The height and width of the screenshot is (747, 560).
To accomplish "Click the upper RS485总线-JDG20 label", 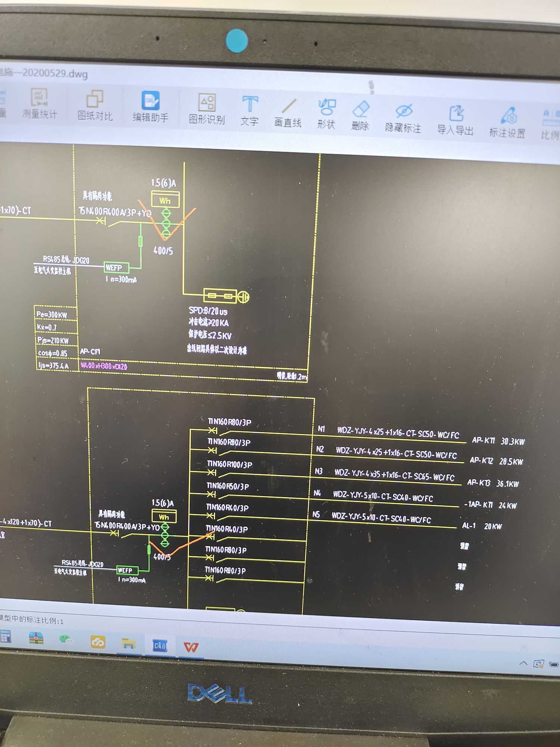I will pos(66,260).
